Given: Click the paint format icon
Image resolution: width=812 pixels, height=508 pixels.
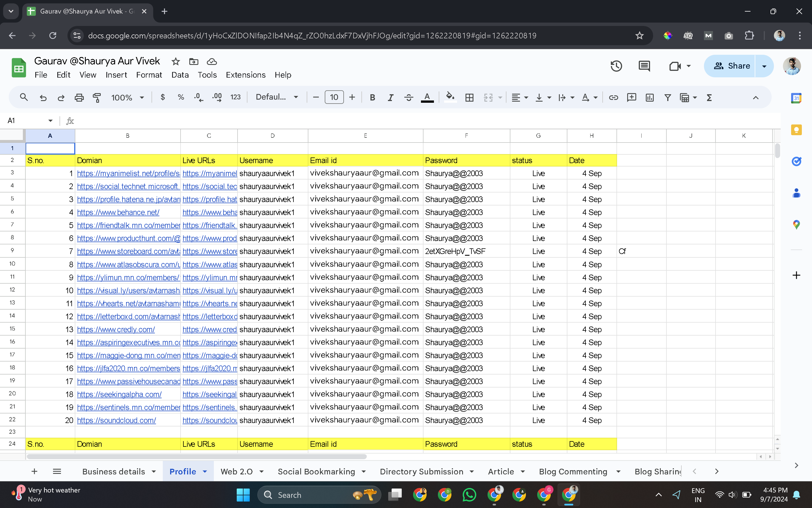Looking at the screenshot, I should click(x=97, y=97).
